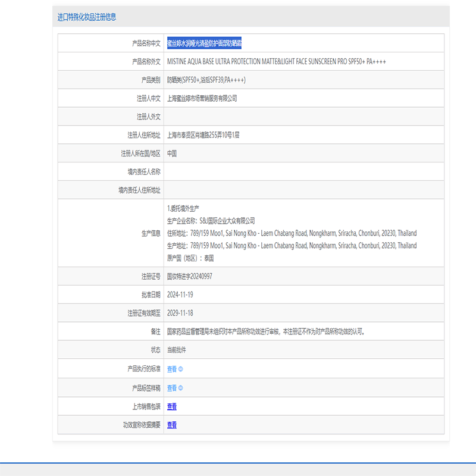Click the icon beside 产品标签样稿 查看
The image size is (476, 476).
click(181, 388)
